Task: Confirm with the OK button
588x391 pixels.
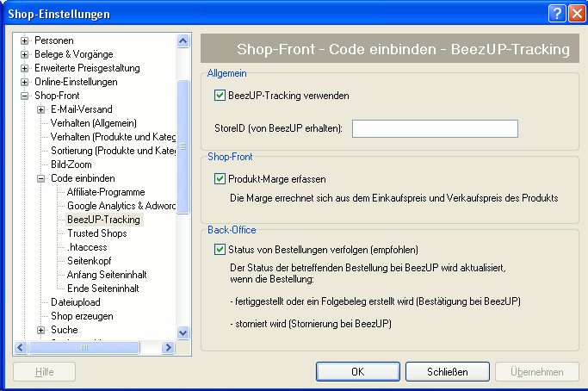Action: pos(358,372)
